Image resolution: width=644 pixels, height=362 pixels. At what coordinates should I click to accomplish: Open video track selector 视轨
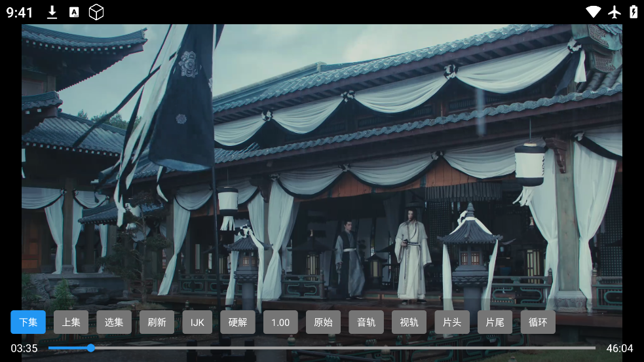pos(409,322)
